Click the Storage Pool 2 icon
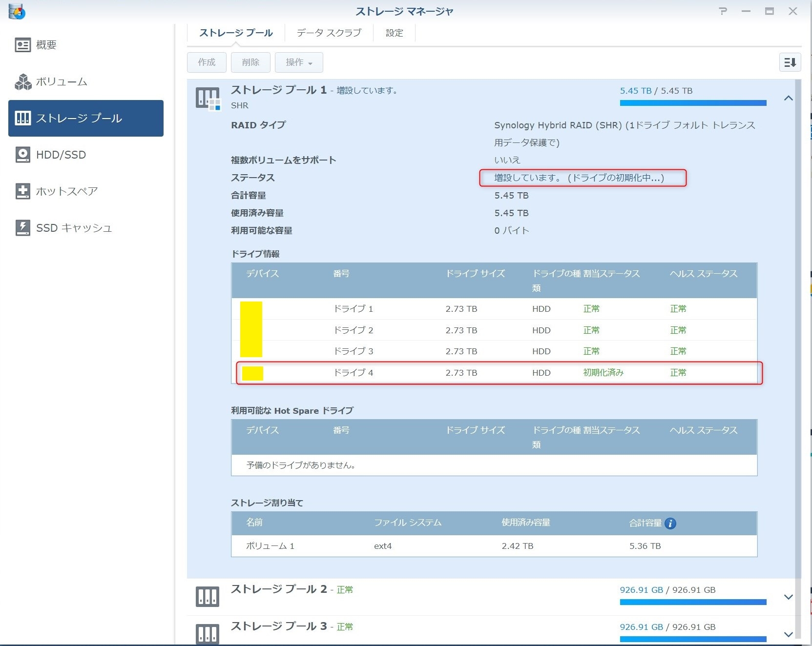The height and width of the screenshot is (646, 812). tap(207, 596)
